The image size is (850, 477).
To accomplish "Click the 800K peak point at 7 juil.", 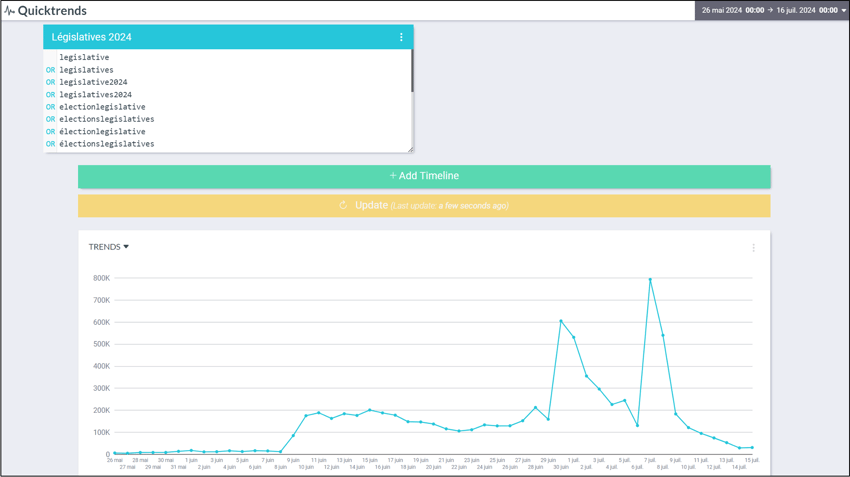I will [x=650, y=279].
